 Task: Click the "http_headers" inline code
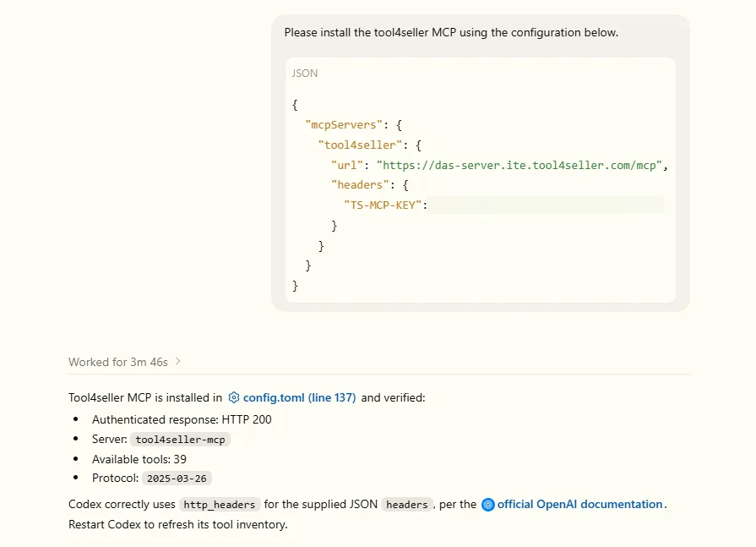[220, 505]
